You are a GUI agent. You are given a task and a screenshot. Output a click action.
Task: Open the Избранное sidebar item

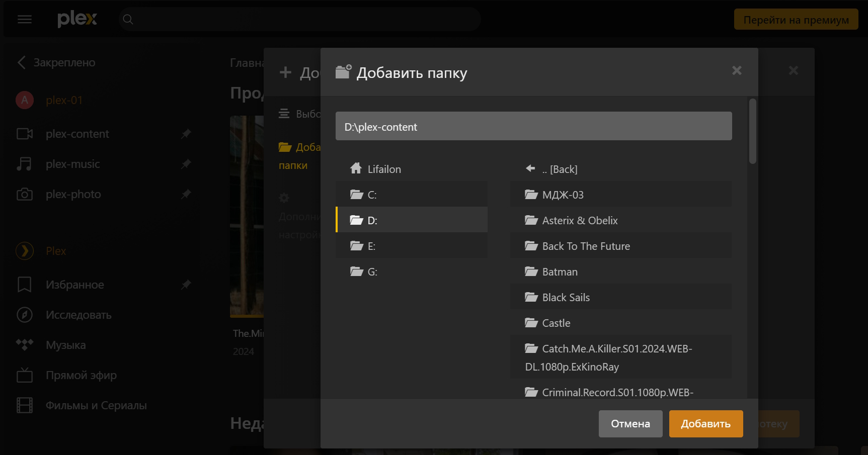click(75, 285)
